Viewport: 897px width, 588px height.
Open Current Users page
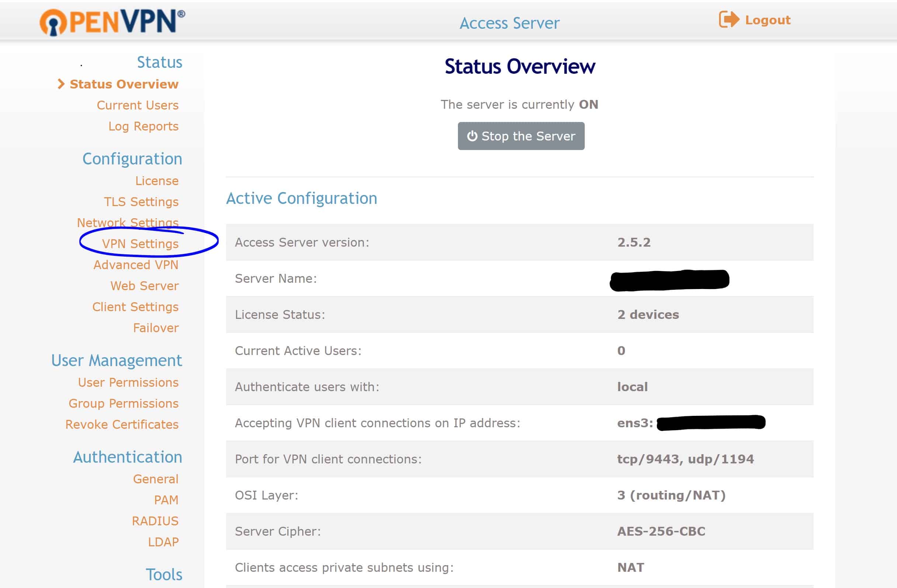pyautogui.click(x=138, y=105)
